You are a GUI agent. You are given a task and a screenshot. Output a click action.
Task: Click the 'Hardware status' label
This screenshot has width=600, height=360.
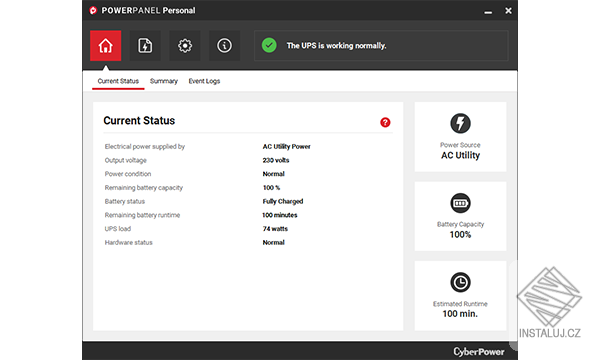(129, 243)
